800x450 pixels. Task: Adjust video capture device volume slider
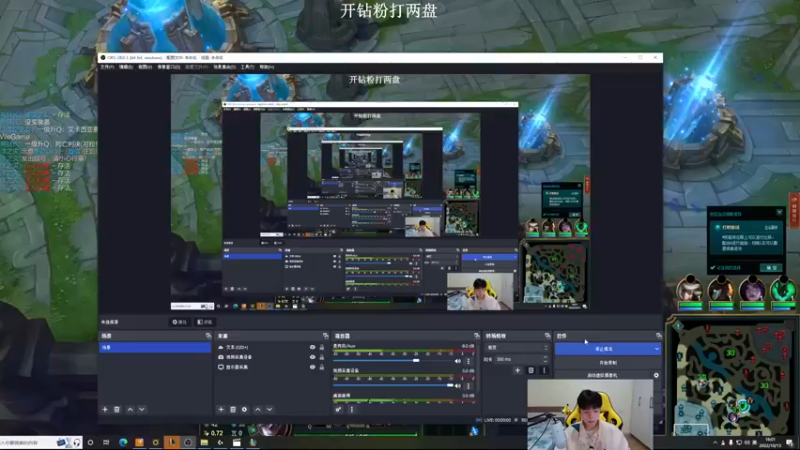(450, 386)
